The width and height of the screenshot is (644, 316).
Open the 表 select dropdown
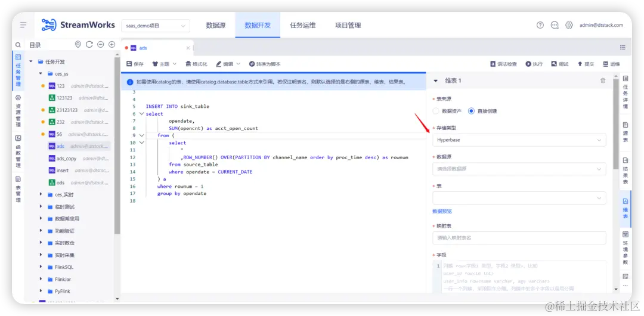click(x=519, y=198)
